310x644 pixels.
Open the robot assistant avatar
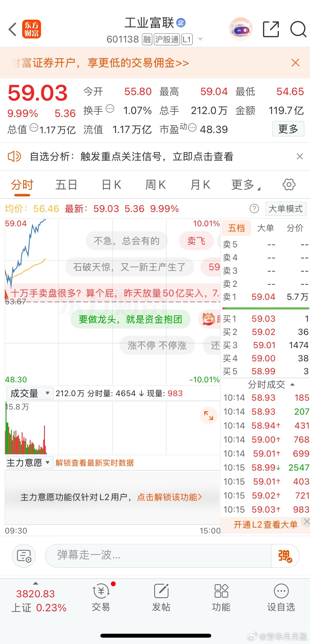(241, 29)
